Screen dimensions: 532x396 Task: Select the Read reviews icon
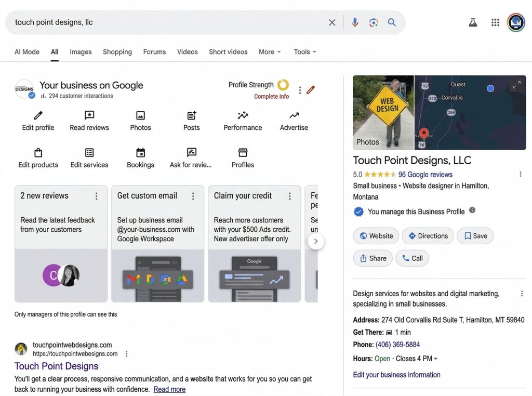tap(89, 116)
